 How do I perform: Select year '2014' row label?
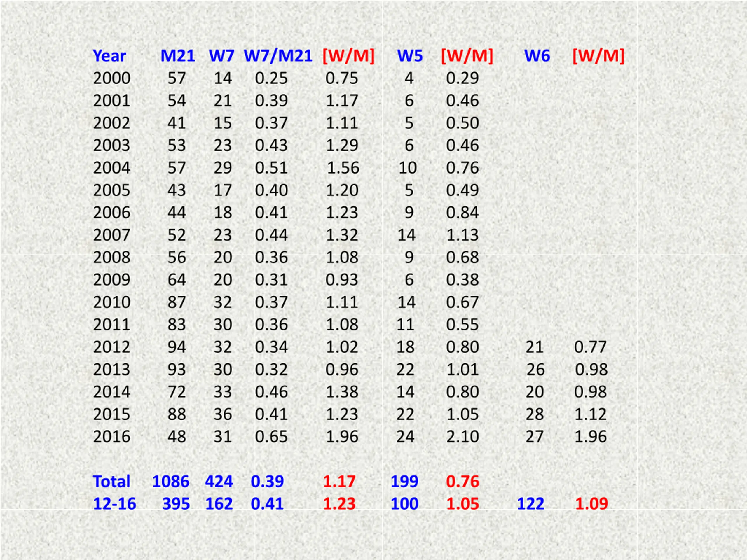[112, 392]
